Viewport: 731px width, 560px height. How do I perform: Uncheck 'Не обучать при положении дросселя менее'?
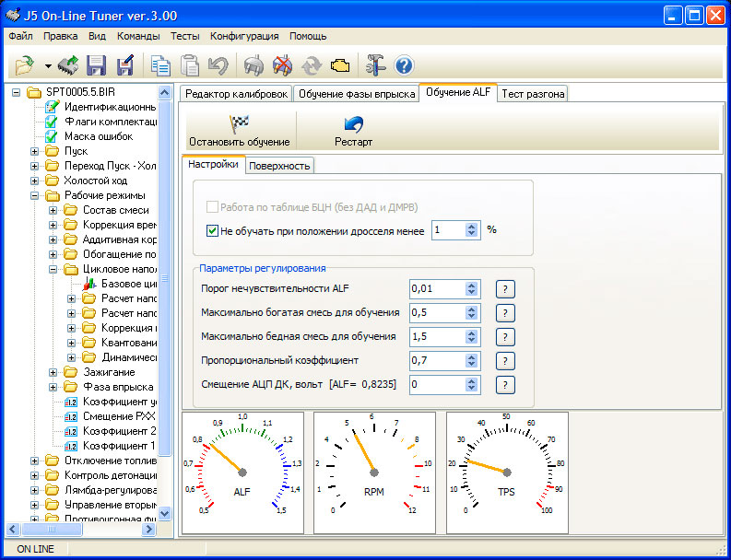pos(212,230)
